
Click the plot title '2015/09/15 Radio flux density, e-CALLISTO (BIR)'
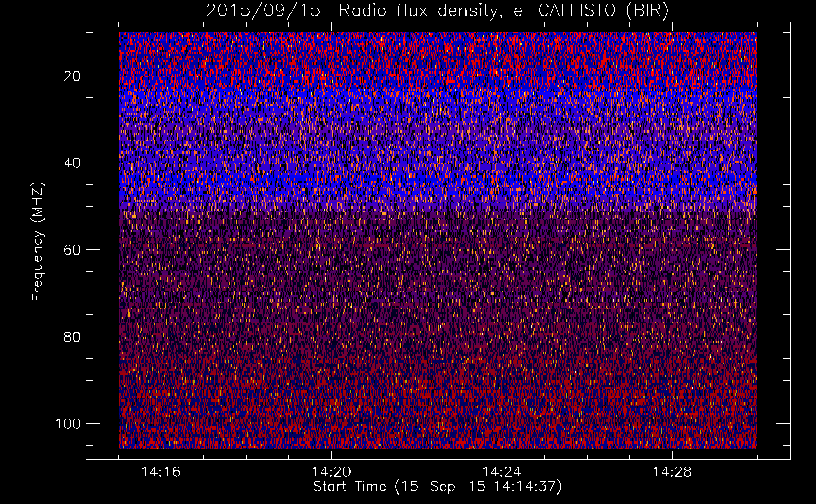(x=437, y=11)
